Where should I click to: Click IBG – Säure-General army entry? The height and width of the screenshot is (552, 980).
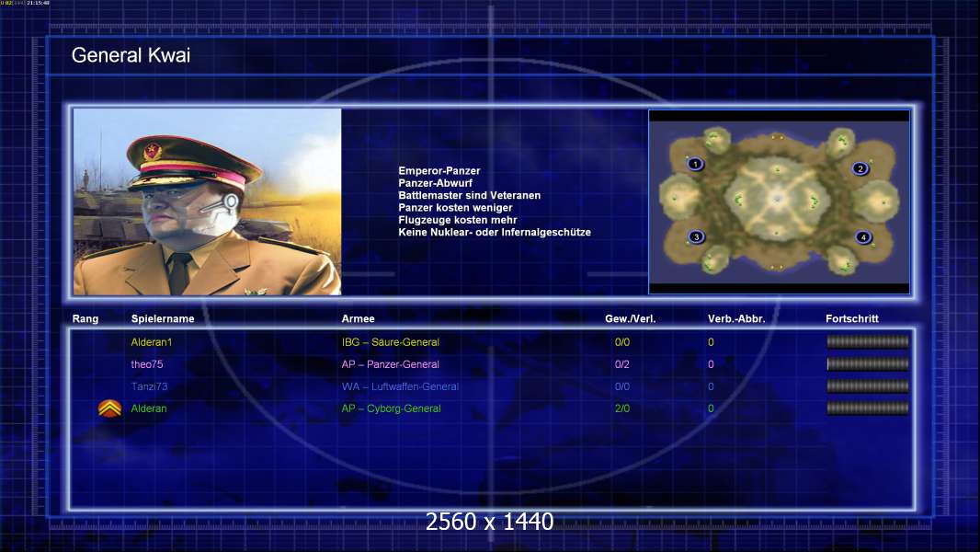pyautogui.click(x=390, y=342)
